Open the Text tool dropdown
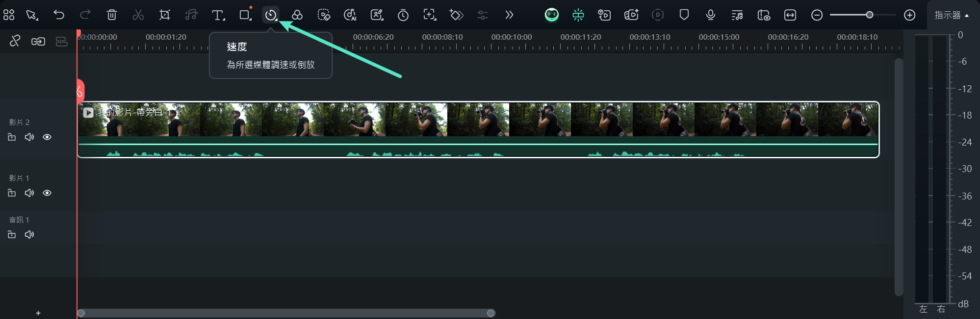The image size is (980, 319). point(218,15)
